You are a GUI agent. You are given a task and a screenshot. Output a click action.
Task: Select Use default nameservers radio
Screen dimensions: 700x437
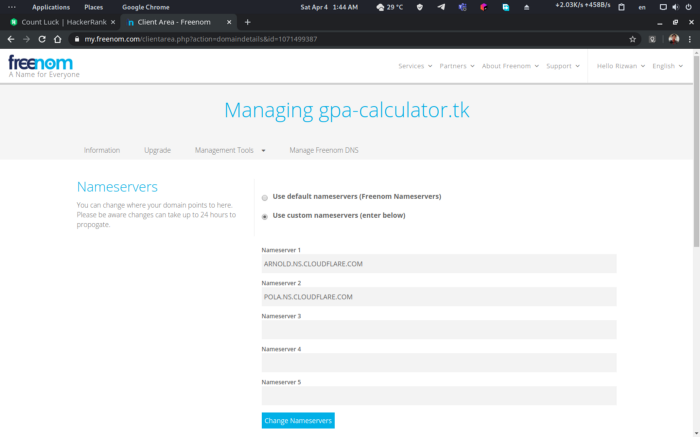pos(265,198)
